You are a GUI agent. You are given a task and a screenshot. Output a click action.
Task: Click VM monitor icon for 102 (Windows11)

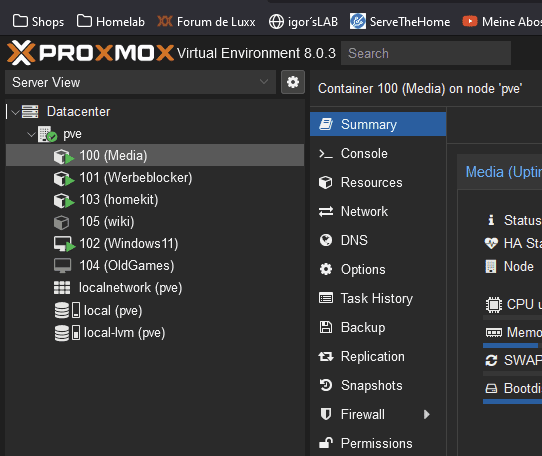click(64, 244)
